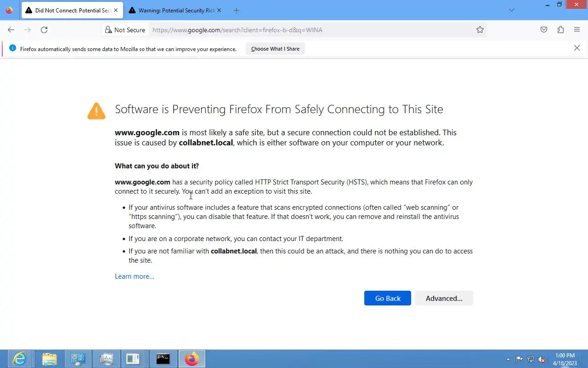Switch to 'Warning: Potential Security Risk' tab

[x=175, y=10]
